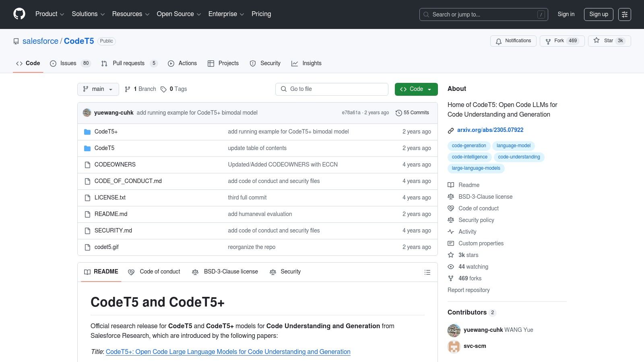
Task: Open the README outline list icon
Action: pyautogui.click(x=427, y=272)
